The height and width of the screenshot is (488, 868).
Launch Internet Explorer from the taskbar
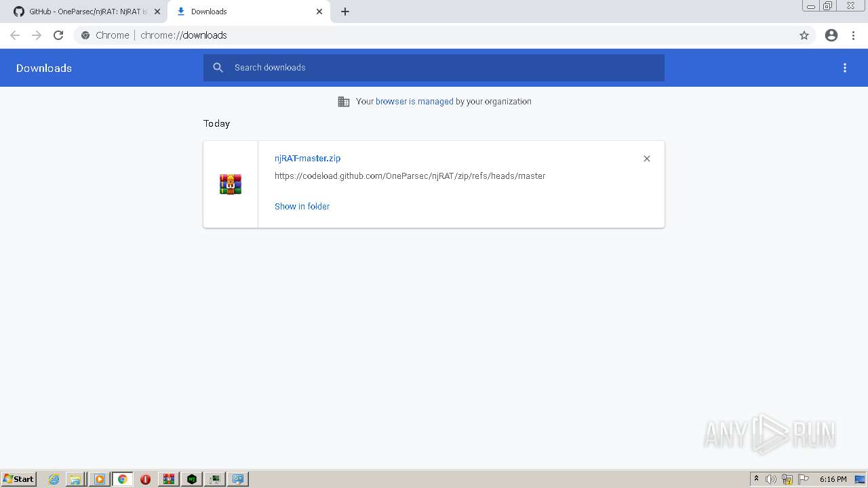pyautogui.click(x=54, y=479)
